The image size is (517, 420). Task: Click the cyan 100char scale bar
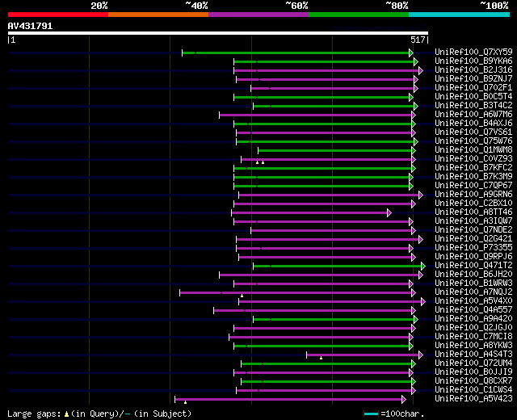pos(371,414)
